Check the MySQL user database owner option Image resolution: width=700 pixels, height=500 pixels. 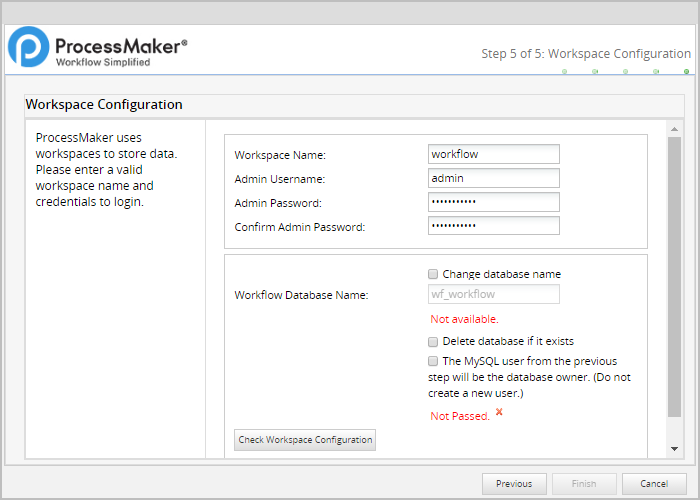[433, 361]
